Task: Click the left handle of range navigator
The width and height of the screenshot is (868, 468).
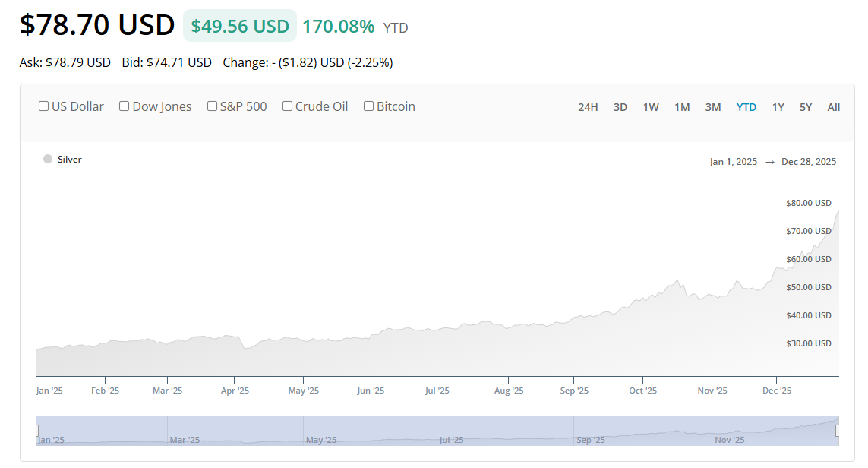Action: pos(36,430)
